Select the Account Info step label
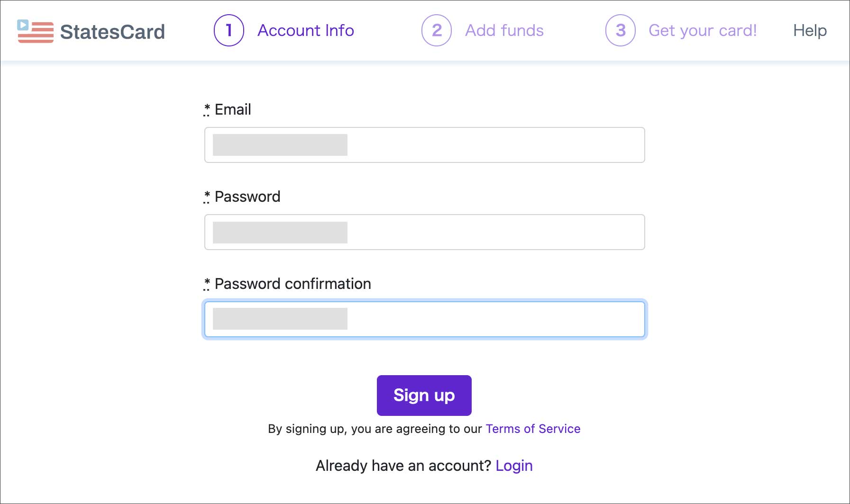The height and width of the screenshot is (504, 850). click(306, 30)
